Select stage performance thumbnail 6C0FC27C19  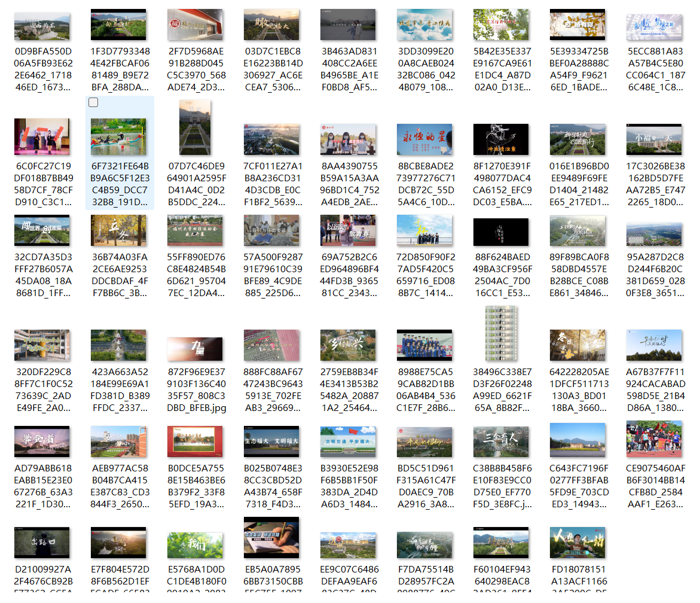[x=42, y=136]
